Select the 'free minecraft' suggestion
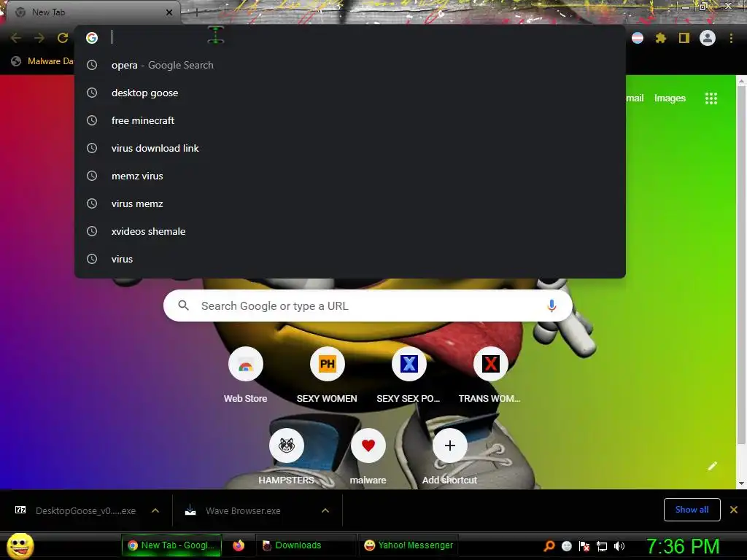This screenshot has width=747, height=560. click(x=350, y=120)
